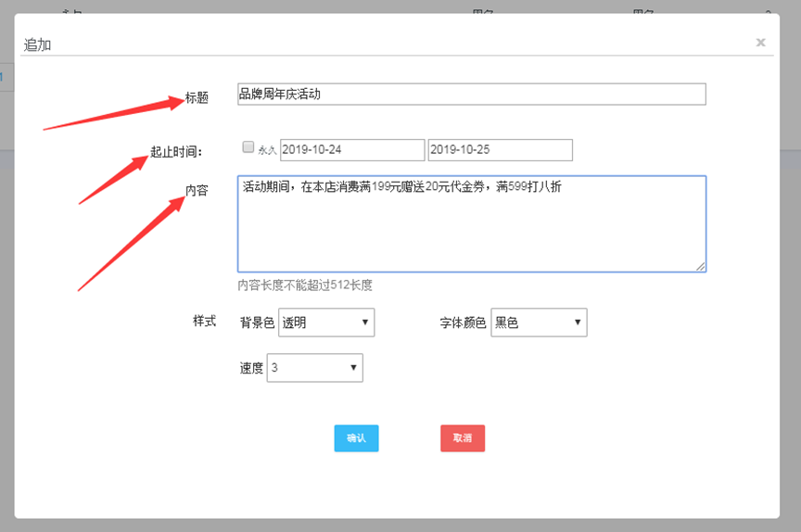Click the 标题 field label
The width and height of the screenshot is (801, 532).
pyautogui.click(x=197, y=97)
